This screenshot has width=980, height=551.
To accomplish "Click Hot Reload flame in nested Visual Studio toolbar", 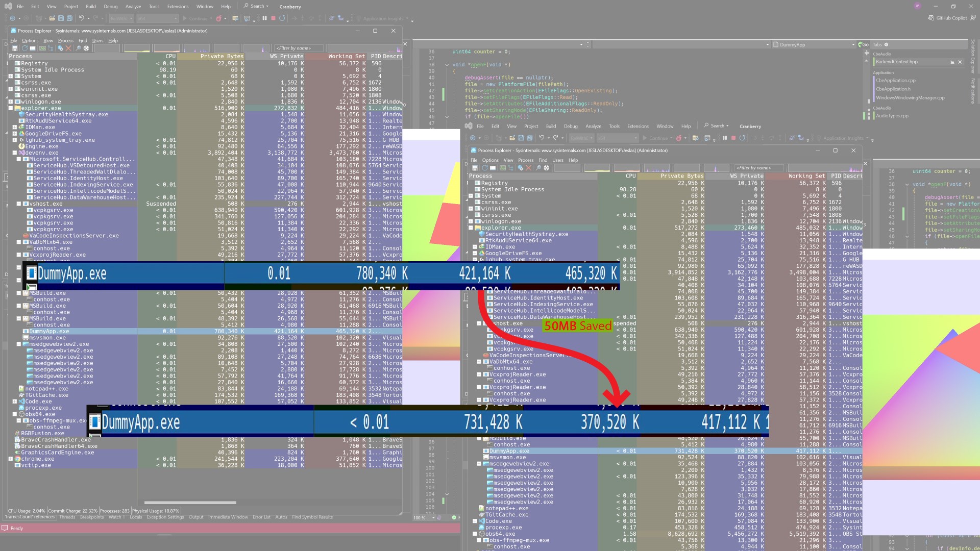I will click(x=679, y=138).
